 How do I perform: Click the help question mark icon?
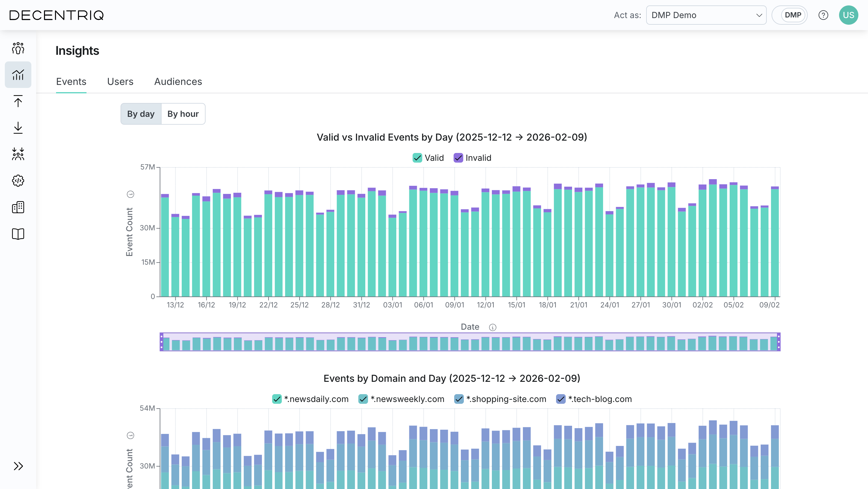click(823, 15)
